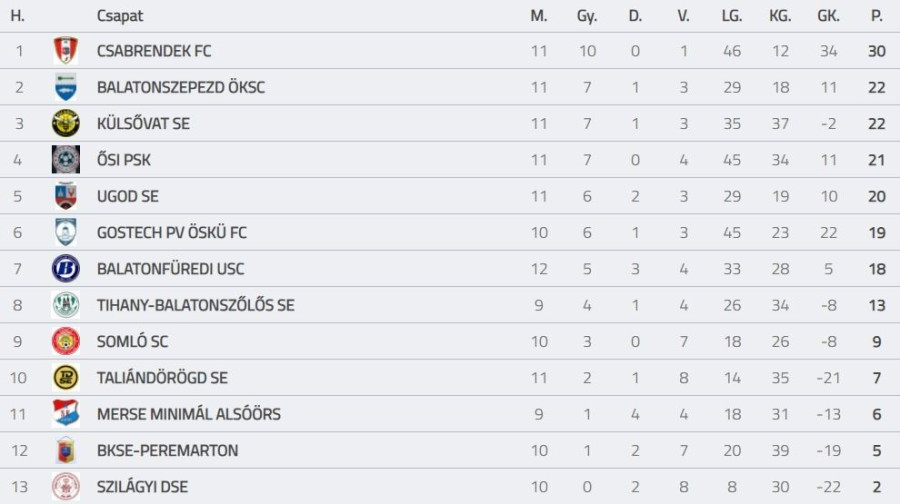Click the Taliándörögd SE yellow badge
The width and height of the screenshot is (900, 504).
[x=65, y=378]
